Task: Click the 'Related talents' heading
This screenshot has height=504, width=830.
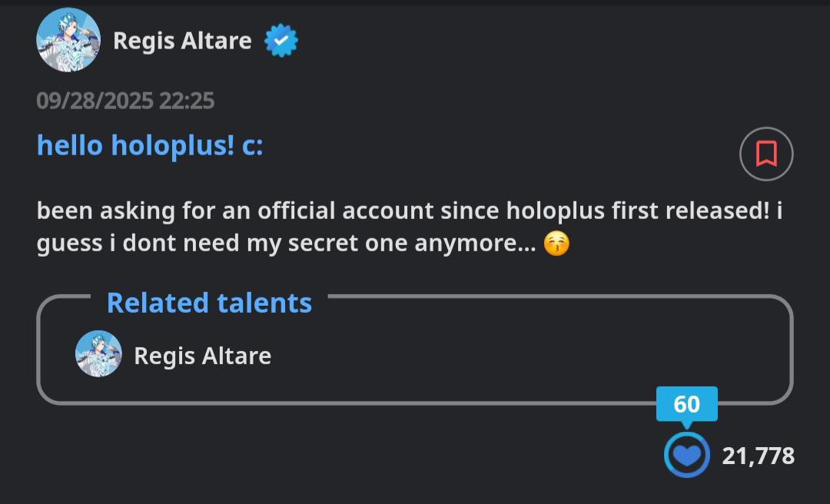Action: (x=209, y=303)
